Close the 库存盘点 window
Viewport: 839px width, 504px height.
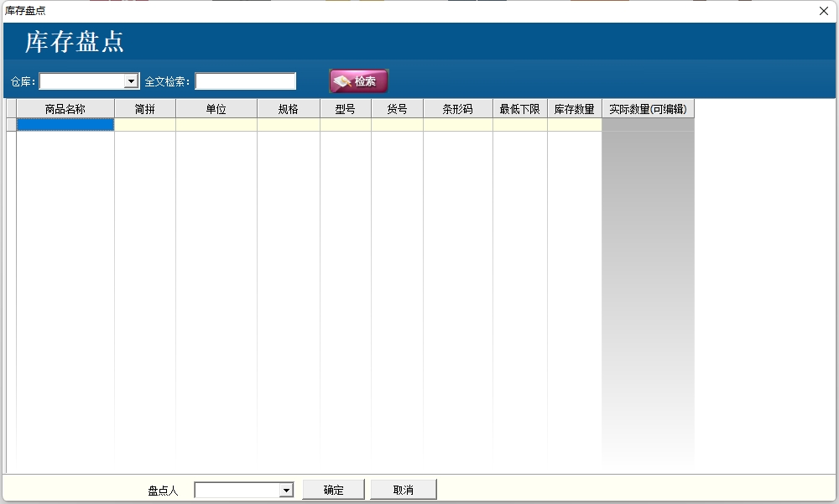(x=824, y=11)
